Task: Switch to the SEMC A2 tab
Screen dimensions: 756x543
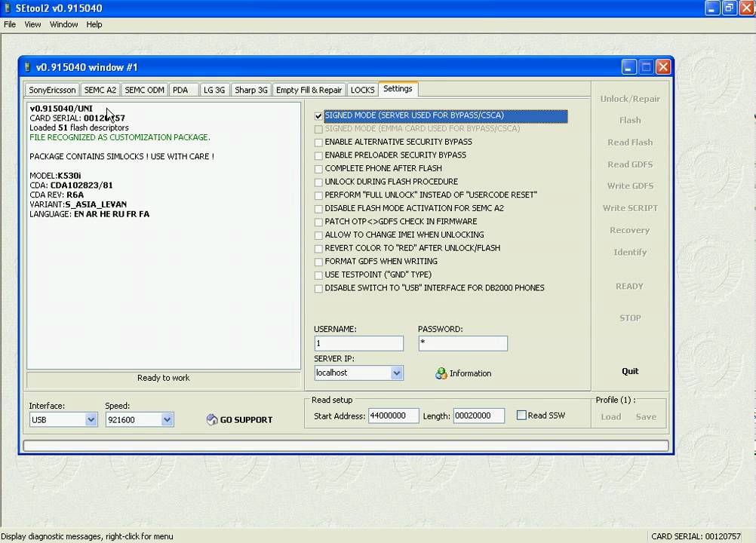Action: click(100, 90)
